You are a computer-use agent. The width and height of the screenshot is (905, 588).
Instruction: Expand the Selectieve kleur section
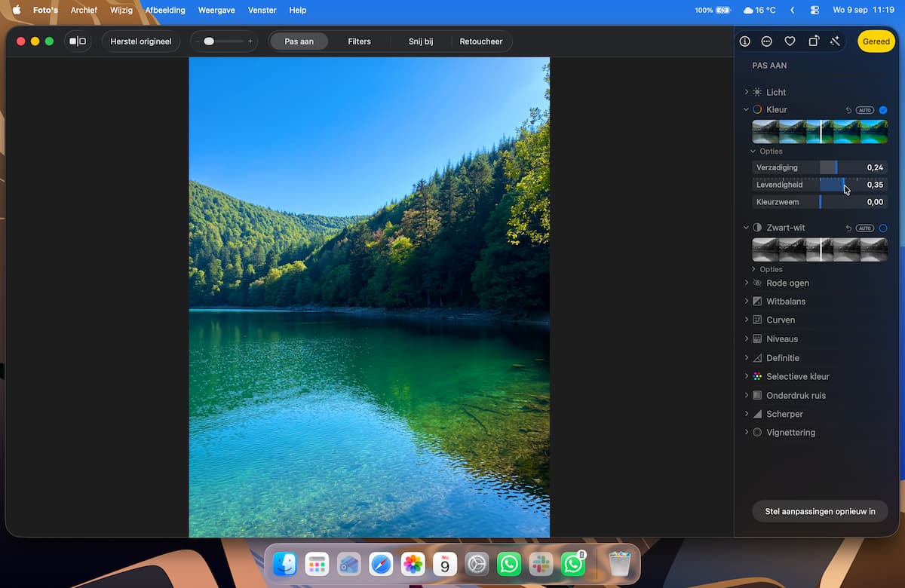747,376
